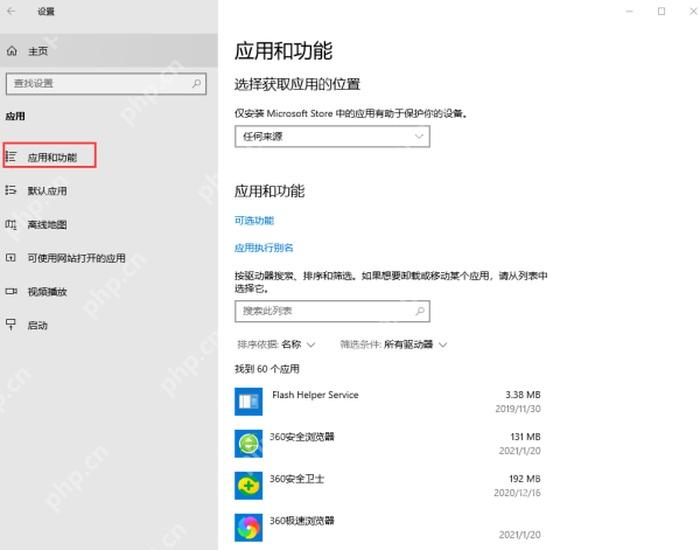The height and width of the screenshot is (550, 700).
Task: Click the 默认应用 icon in sidebar
Action: [x=11, y=191]
